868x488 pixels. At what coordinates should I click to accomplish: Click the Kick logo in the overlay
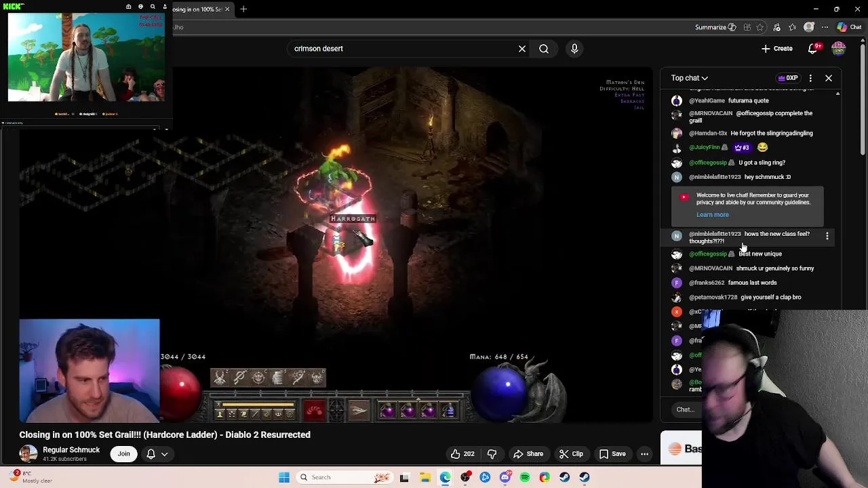click(x=12, y=6)
